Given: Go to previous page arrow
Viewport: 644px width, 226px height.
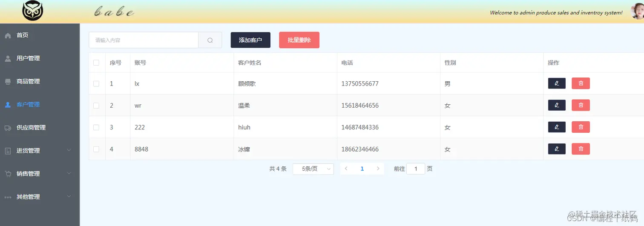Looking at the screenshot, I should [x=346, y=169].
